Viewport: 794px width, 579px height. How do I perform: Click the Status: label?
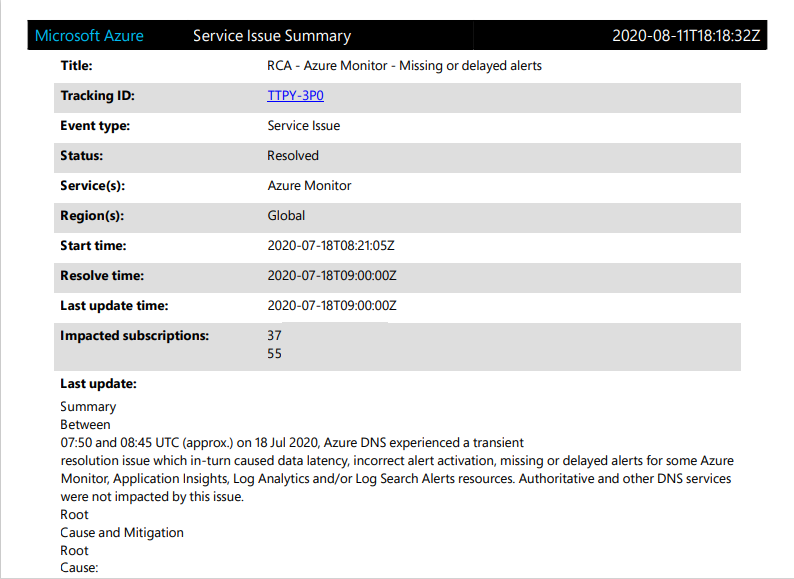[x=81, y=156]
